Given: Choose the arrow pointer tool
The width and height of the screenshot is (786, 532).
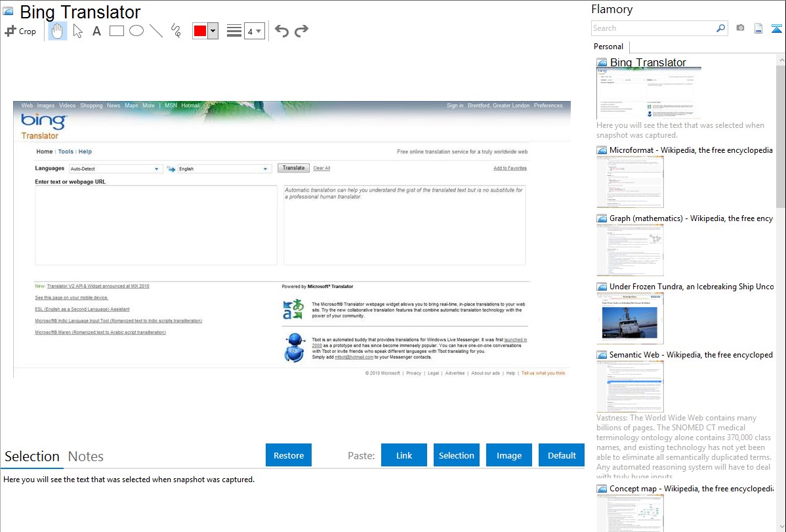Looking at the screenshot, I should [x=77, y=31].
